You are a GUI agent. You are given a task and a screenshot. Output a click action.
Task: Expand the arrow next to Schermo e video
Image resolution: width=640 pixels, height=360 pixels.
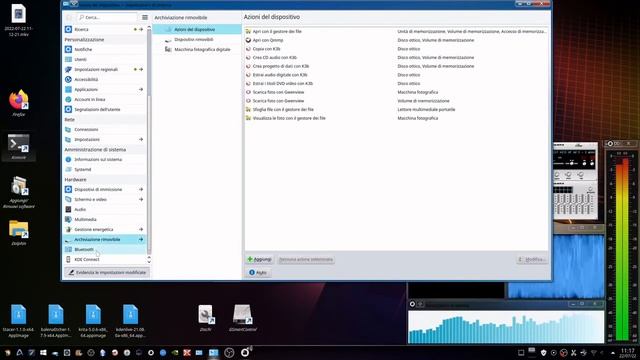pyautogui.click(x=141, y=199)
